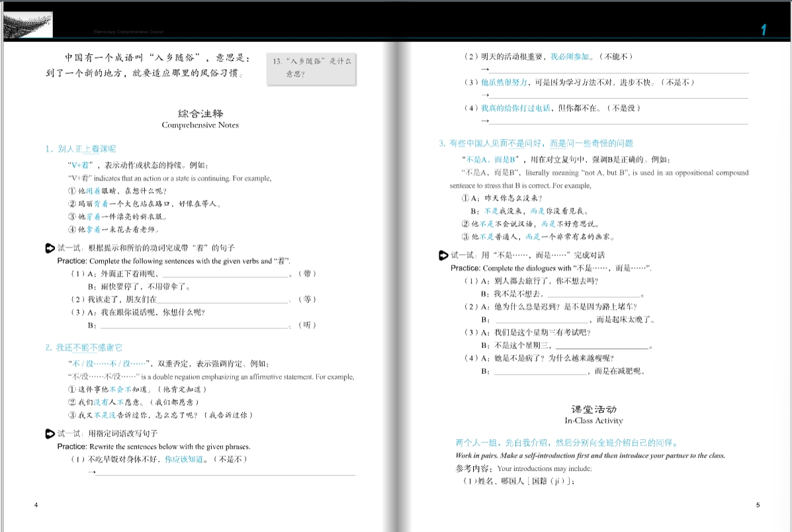Click the arrow under 我真的给你打过电话 sentence
Viewport: 792px width, 532px height.
pos(485,121)
